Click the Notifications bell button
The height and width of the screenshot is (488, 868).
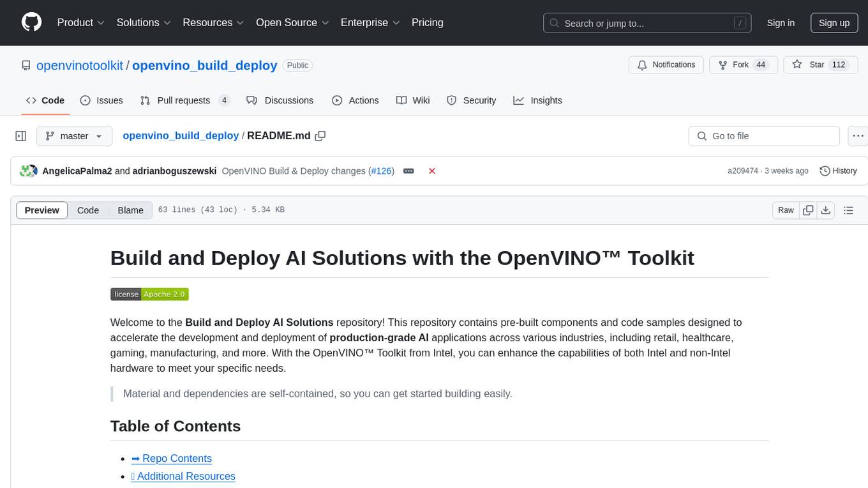tap(666, 65)
